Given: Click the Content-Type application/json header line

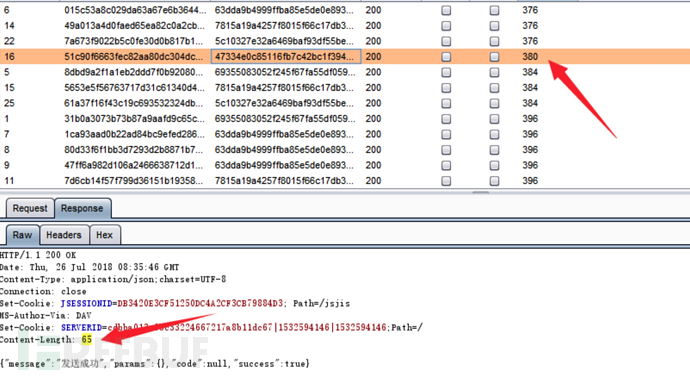Looking at the screenshot, I should (113, 279).
